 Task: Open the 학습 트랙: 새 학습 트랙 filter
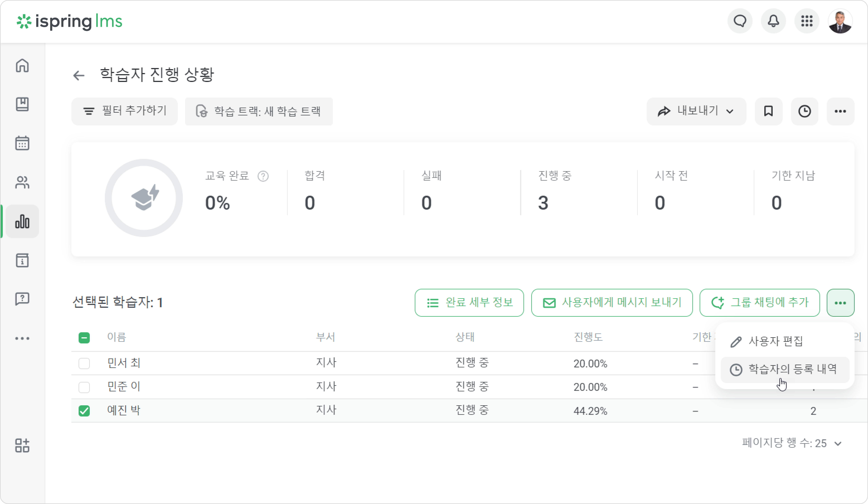(x=259, y=111)
